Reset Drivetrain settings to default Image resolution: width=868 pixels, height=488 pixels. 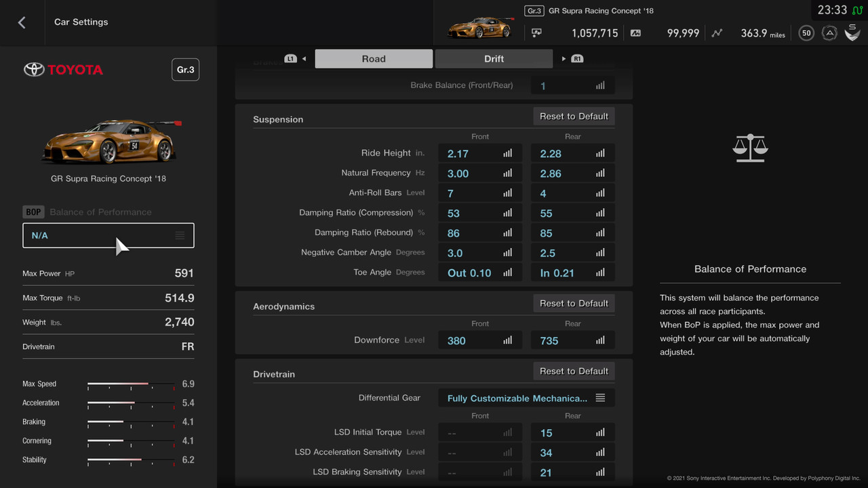[574, 371]
